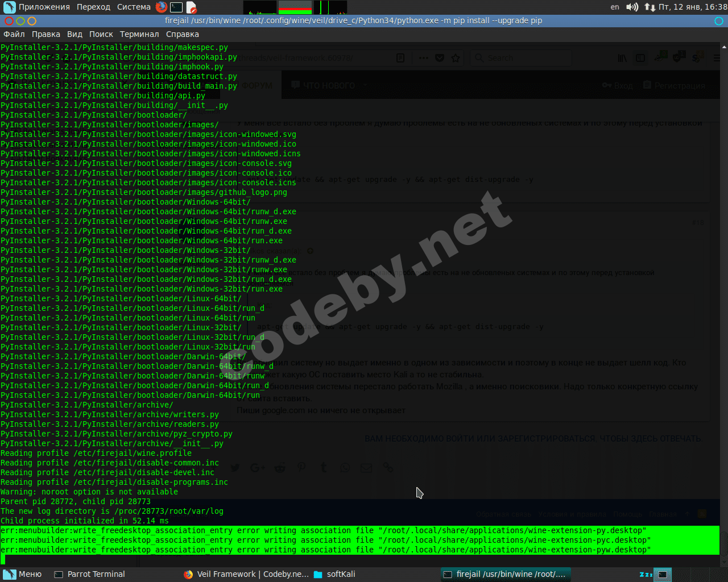Viewport: 728px width, 582px height.
Task: Minimize terminal using green circle button
Action: tap(20, 21)
